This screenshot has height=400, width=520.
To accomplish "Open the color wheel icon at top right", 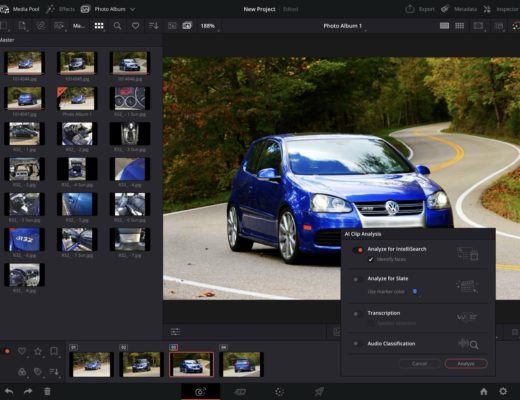I will click(x=516, y=26).
